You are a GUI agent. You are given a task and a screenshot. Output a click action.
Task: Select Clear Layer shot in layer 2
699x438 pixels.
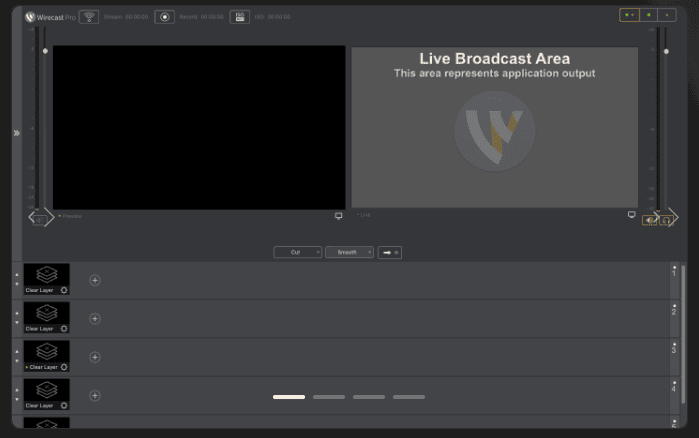[x=47, y=317]
